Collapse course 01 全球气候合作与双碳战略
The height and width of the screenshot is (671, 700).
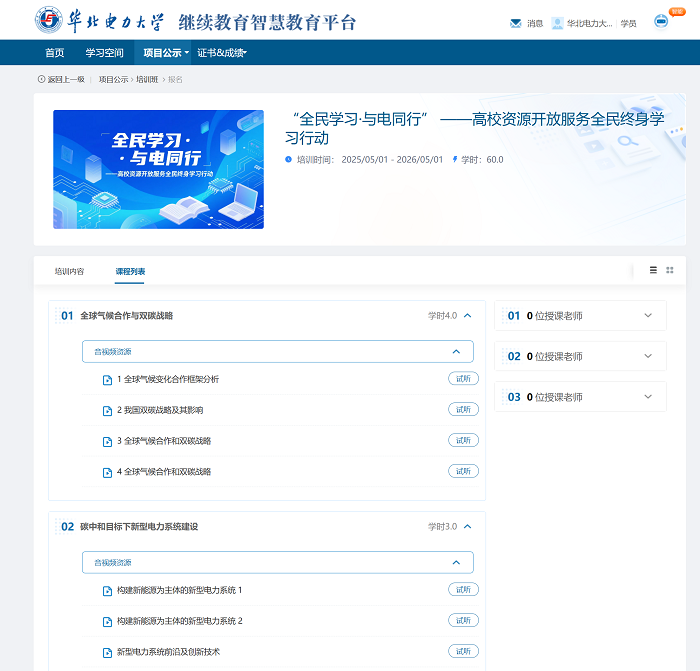click(467, 316)
